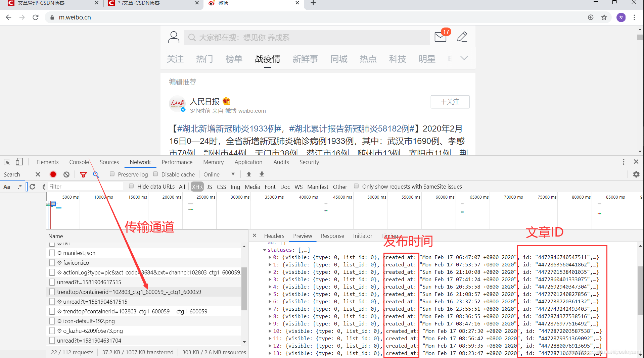Click the browser forward arrow

[22, 17]
